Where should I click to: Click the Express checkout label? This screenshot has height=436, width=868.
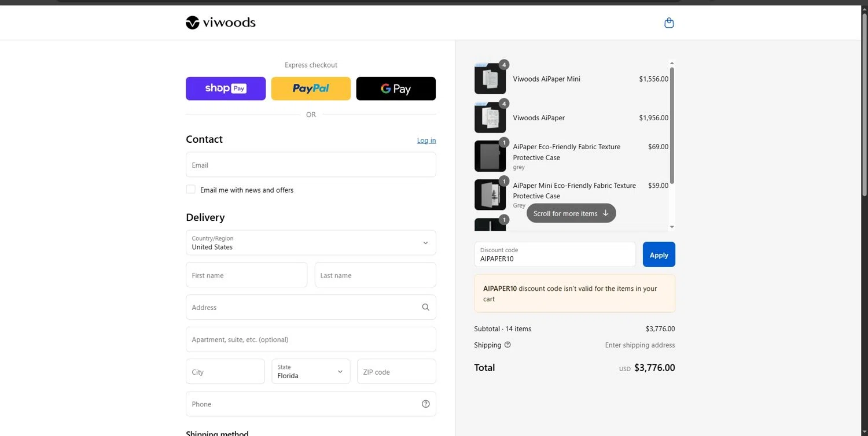(311, 65)
